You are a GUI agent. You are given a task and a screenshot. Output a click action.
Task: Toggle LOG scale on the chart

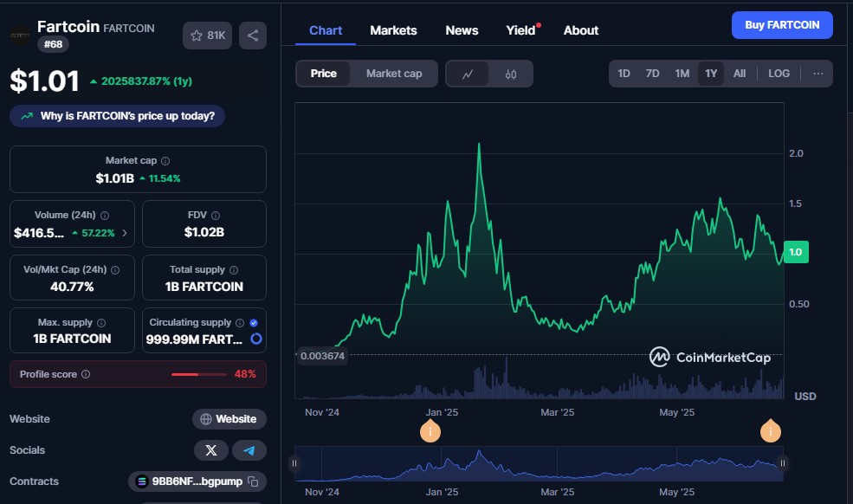pyautogui.click(x=779, y=74)
